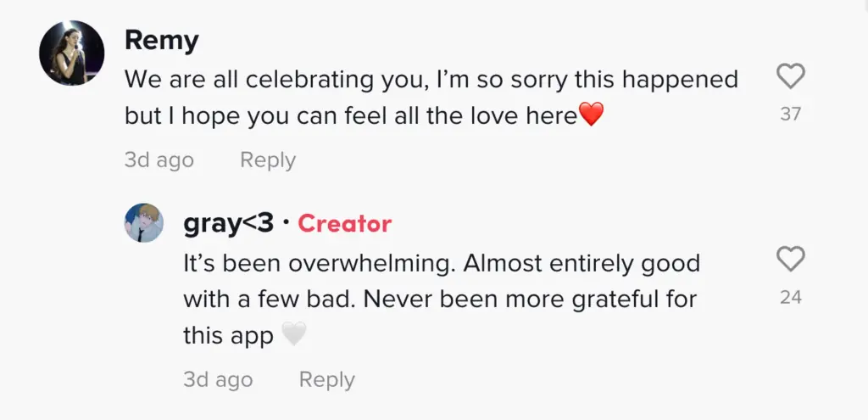
Task: Click the "3d ago" timestamp under gray<3's reply
Action: click(x=218, y=379)
